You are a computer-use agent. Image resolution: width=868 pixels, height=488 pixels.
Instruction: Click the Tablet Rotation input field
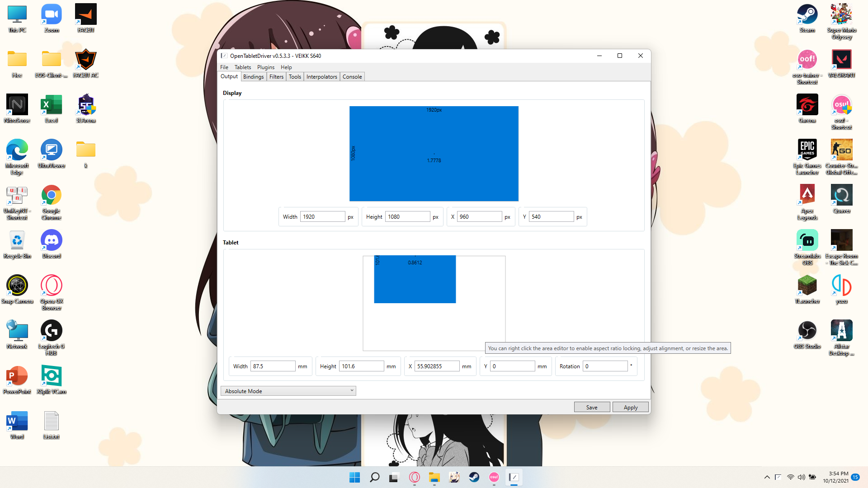(605, 366)
